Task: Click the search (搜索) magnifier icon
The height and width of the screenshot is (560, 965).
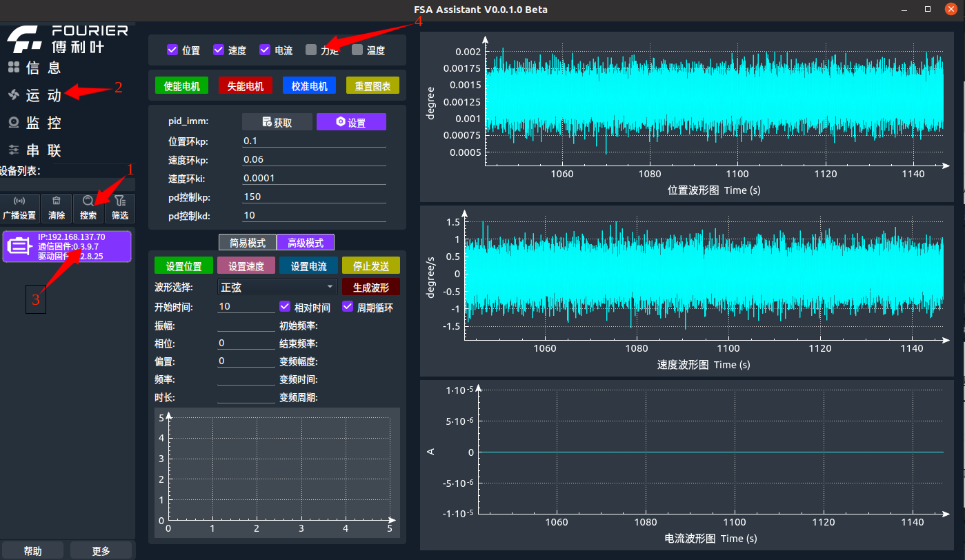Action: point(88,201)
